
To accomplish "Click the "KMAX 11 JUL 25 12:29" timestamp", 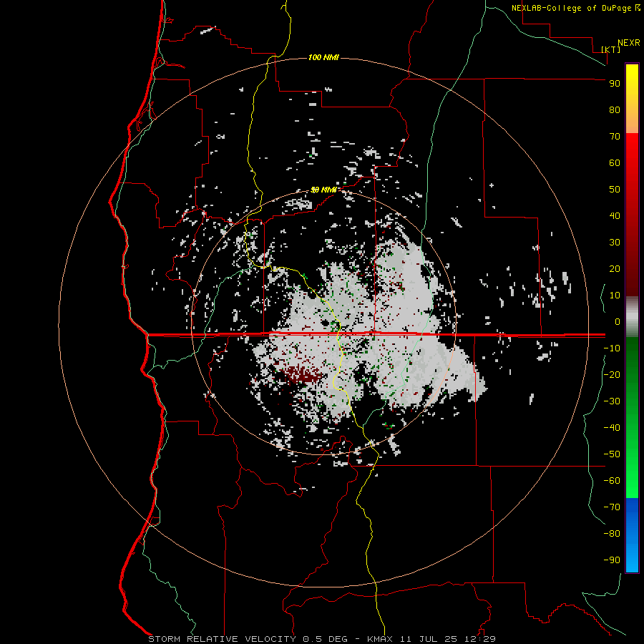I will point(431,639).
